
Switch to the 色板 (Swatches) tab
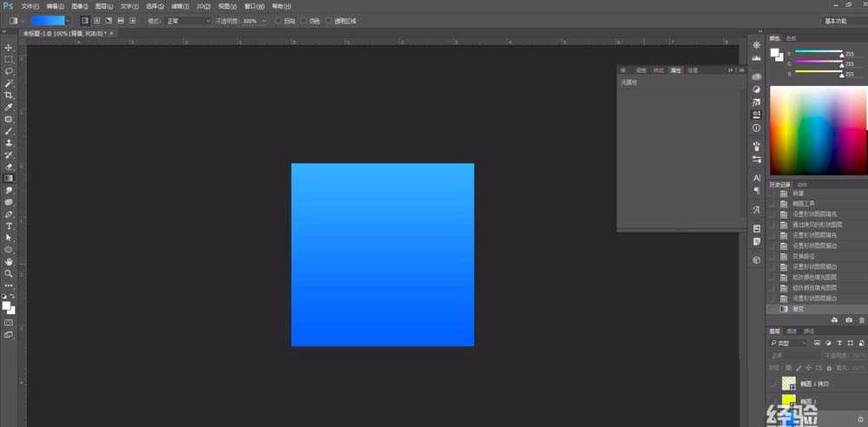(791, 38)
